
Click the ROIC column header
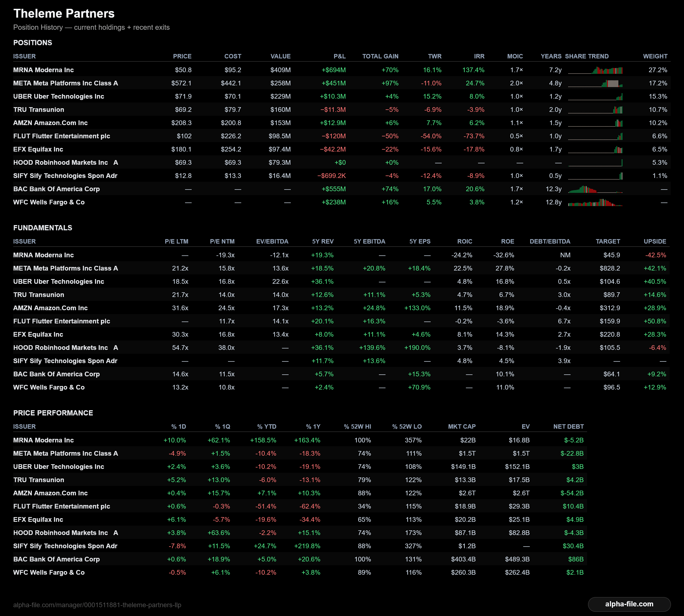coord(465,241)
